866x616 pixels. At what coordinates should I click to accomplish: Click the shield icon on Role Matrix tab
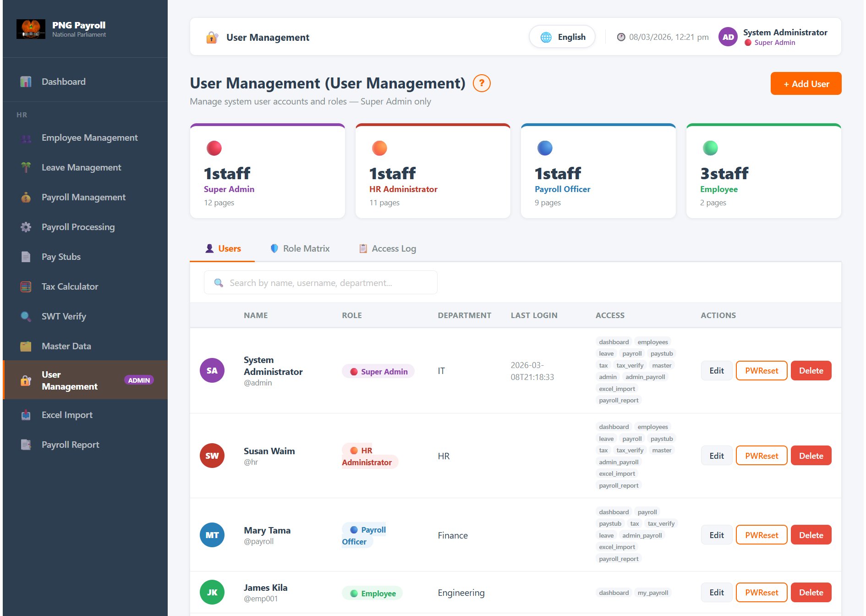[x=274, y=248]
